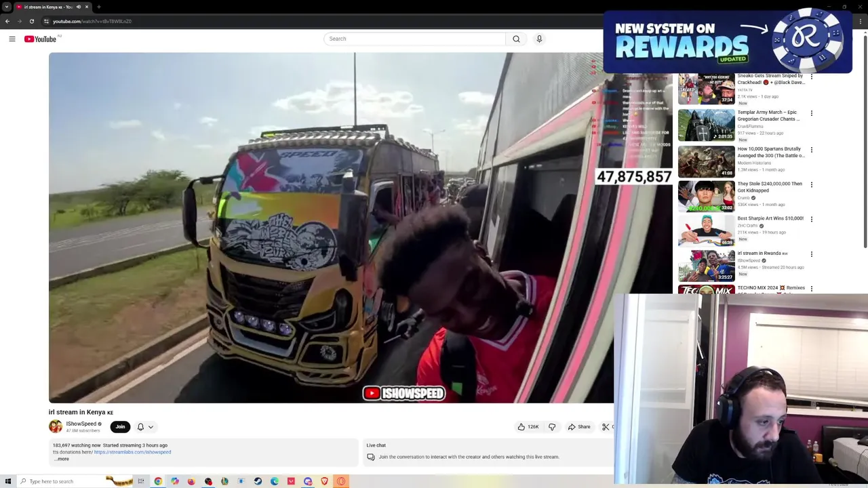The image size is (868, 488).
Task: Open How 10,000 Spartans video thumbnail
Action: pyautogui.click(x=706, y=161)
